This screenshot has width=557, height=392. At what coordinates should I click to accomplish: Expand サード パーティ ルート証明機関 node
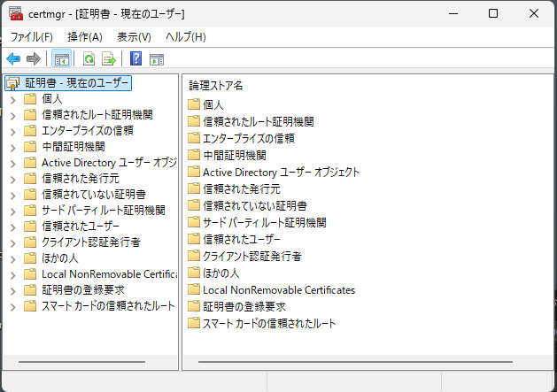click(12, 211)
